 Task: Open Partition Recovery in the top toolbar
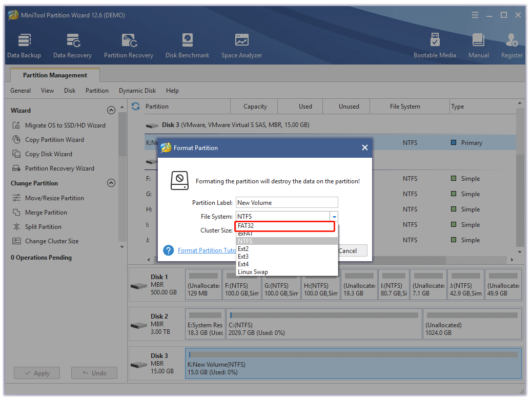coord(129,46)
